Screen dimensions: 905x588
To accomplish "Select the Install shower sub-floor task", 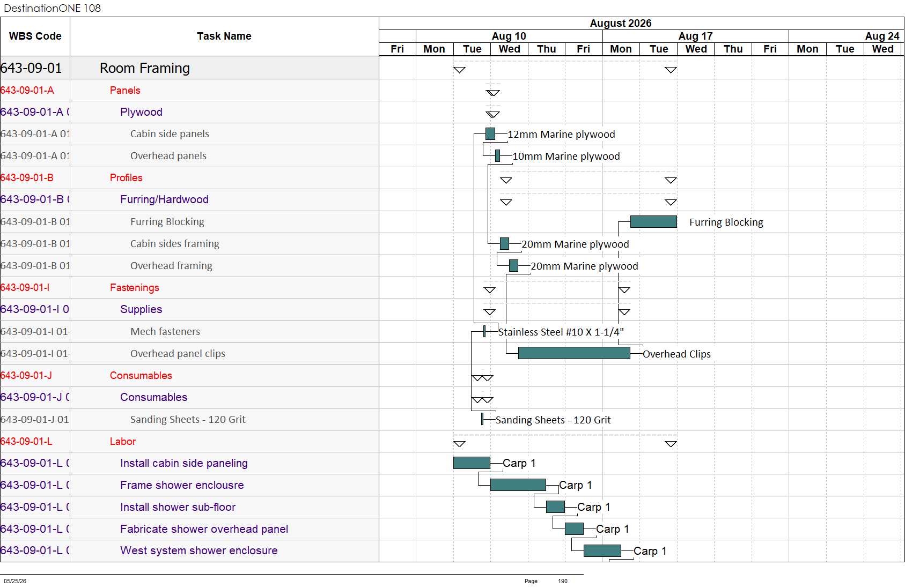I will 178,507.
